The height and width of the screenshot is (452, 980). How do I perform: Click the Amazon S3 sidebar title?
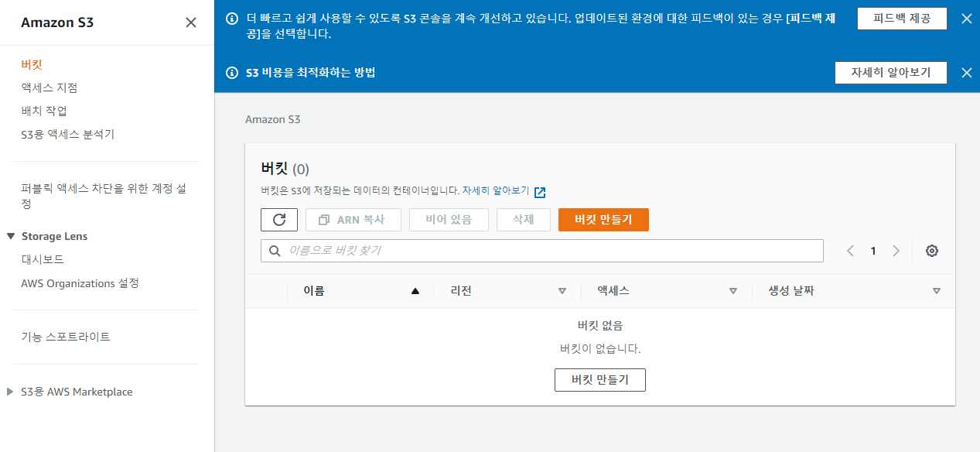pos(57,22)
